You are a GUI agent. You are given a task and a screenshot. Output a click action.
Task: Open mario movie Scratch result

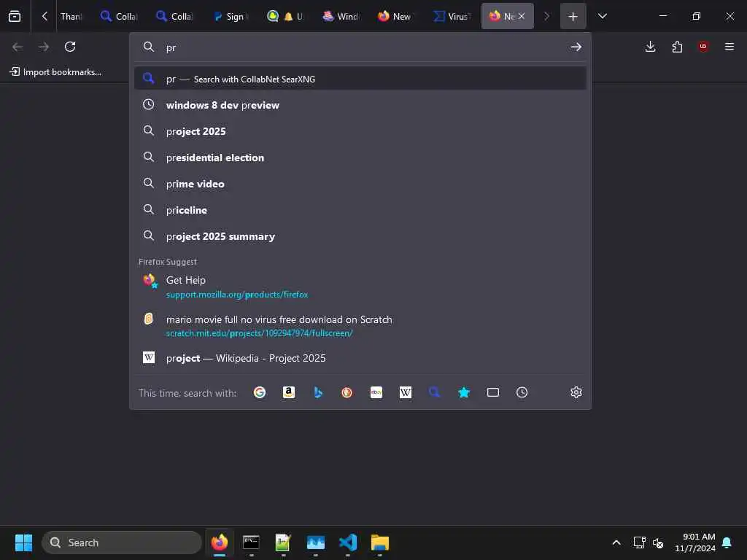point(360,326)
